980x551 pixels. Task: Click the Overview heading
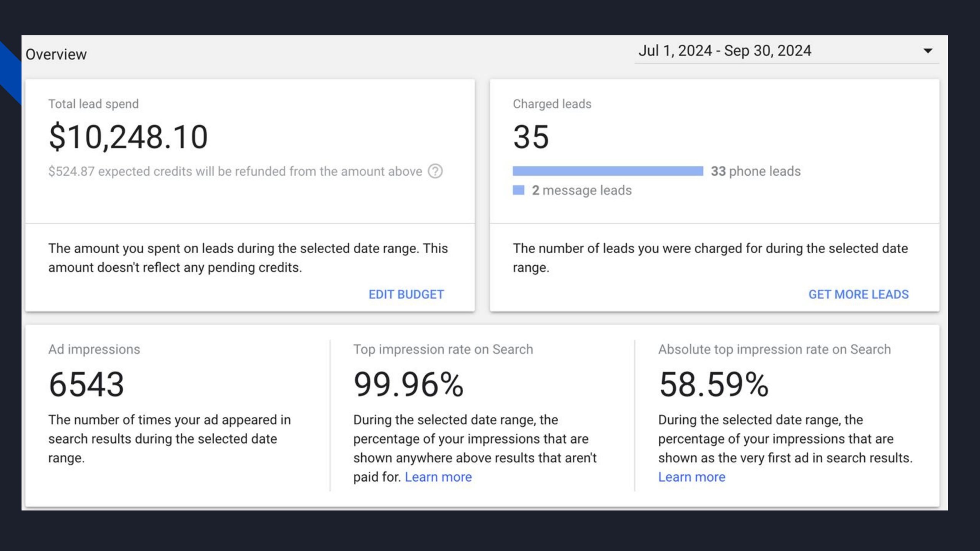56,54
